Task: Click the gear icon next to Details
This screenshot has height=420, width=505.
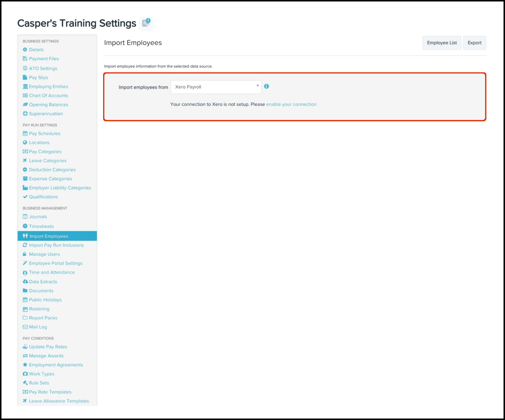Action: pyautogui.click(x=25, y=49)
